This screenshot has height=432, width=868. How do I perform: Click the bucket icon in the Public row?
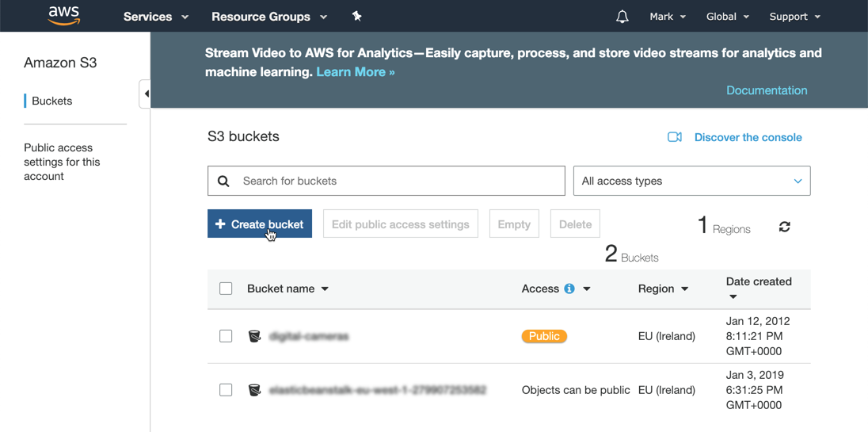[254, 336]
